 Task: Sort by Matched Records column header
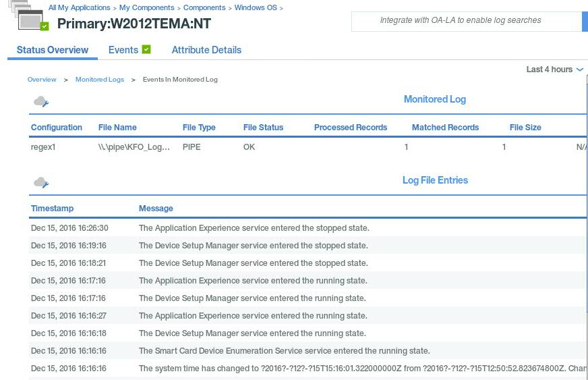tap(446, 128)
